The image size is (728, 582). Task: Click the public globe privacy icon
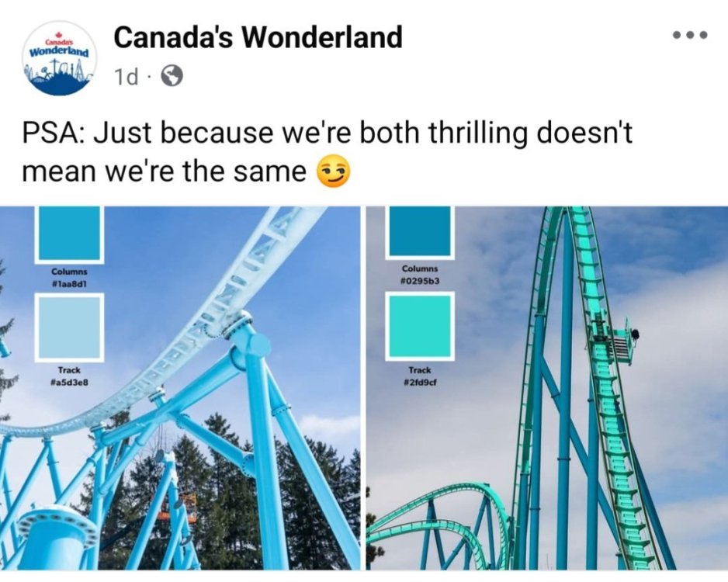point(172,76)
